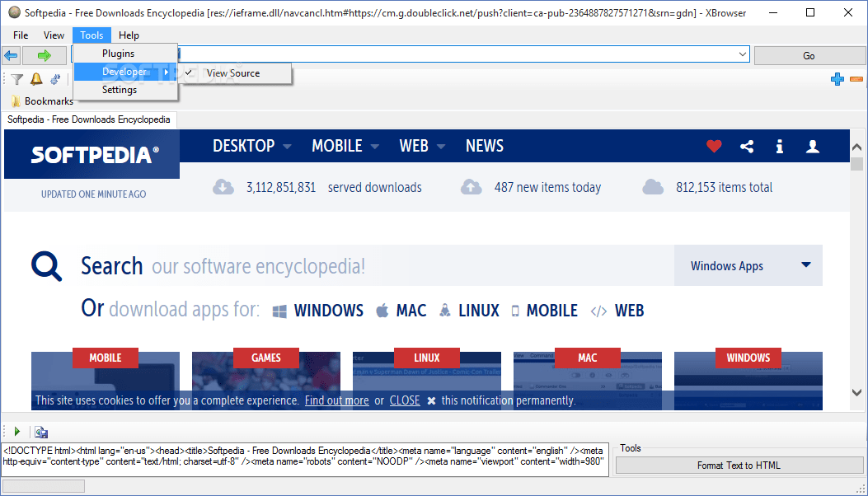Screen dimensions: 868x496
Task: Click the back navigation arrow
Action: (x=12, y=55)
